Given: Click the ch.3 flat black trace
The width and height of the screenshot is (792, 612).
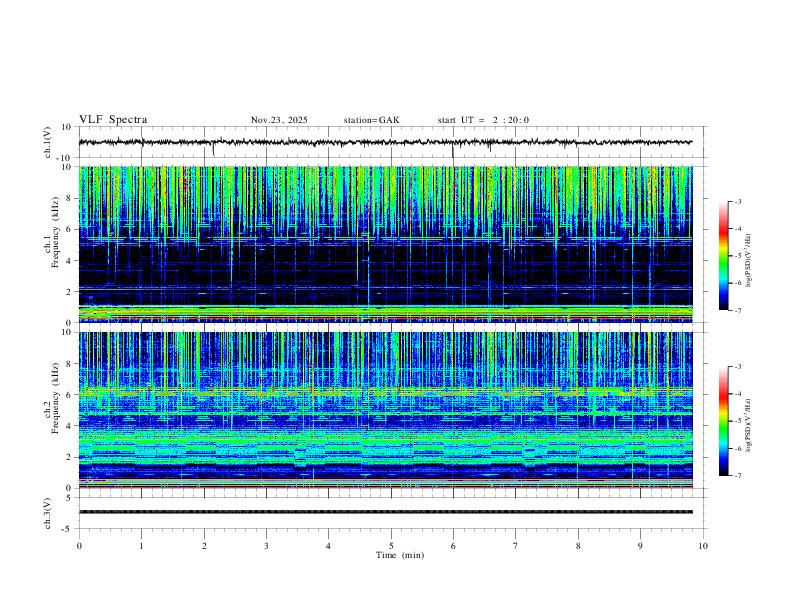Looking at the screenshot, I should pyautogui.click(x=385, y=512).
